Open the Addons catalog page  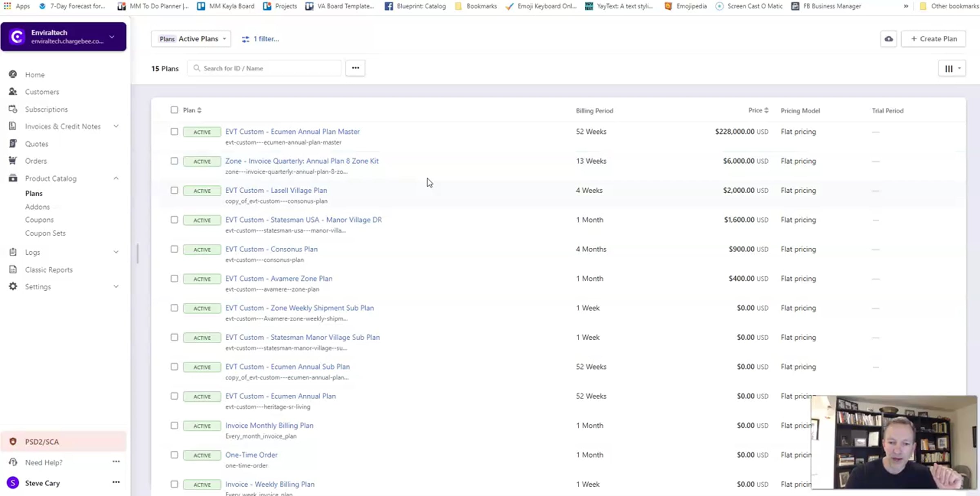click(37, 207)
